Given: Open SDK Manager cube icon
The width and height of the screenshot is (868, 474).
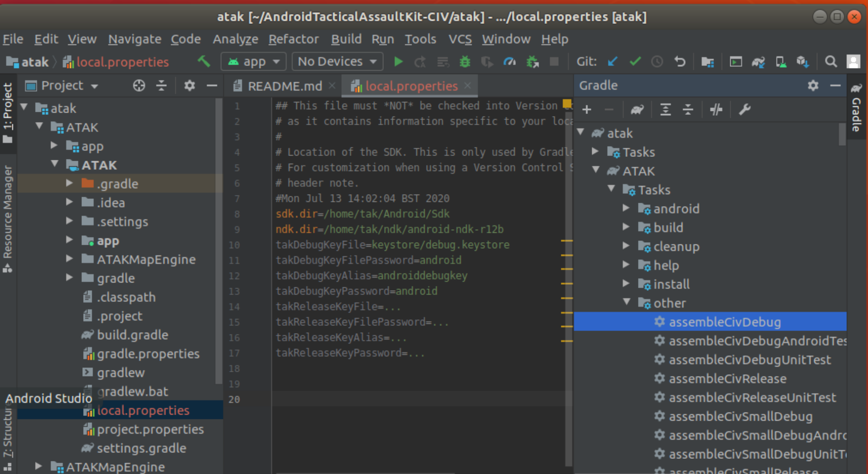Looking at the screenshot, I should coord(803,62).
